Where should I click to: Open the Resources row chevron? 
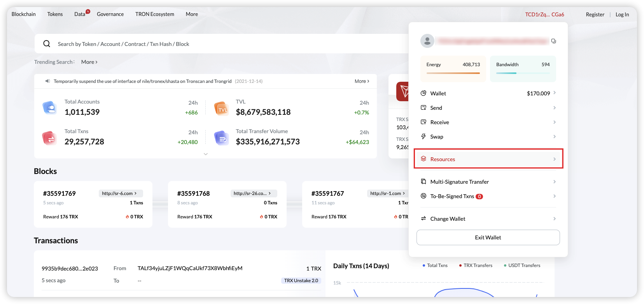click(x=555, y=159)
